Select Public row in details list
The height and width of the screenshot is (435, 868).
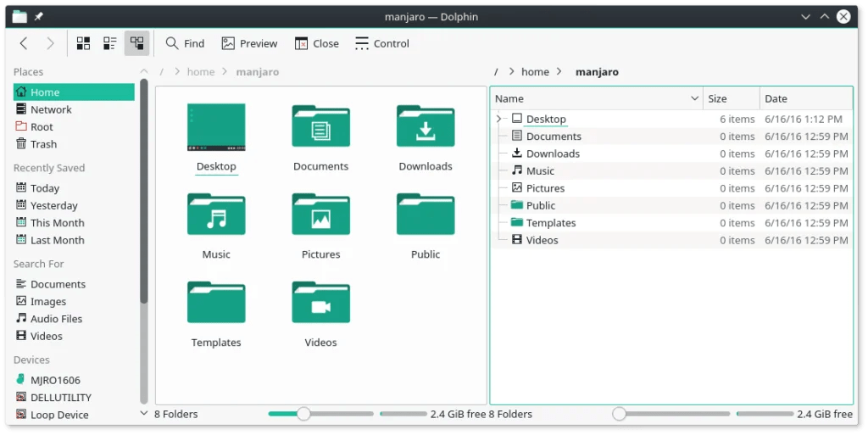click(671, 205)
